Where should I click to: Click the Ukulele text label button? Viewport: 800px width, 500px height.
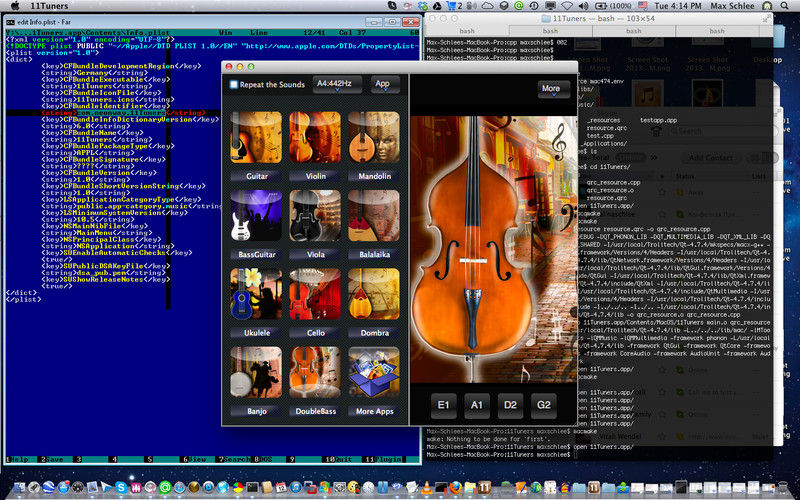[x=256, y=333]
